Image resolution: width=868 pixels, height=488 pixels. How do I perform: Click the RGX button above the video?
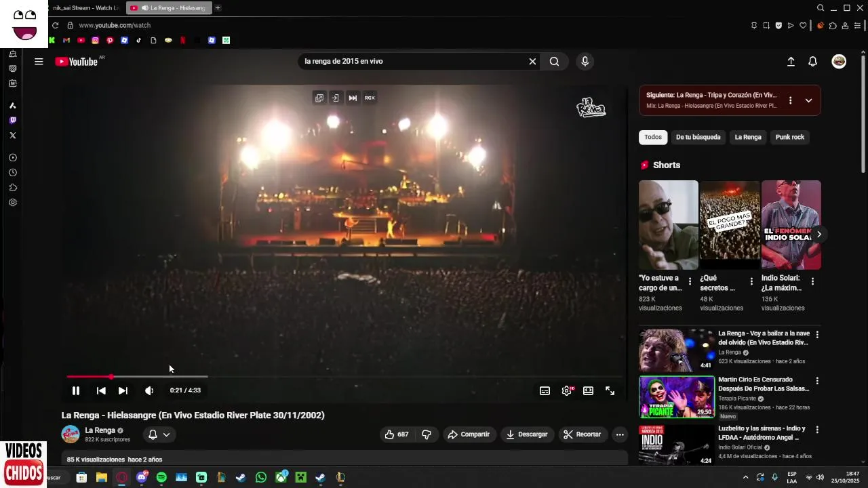tap(370, 98)
